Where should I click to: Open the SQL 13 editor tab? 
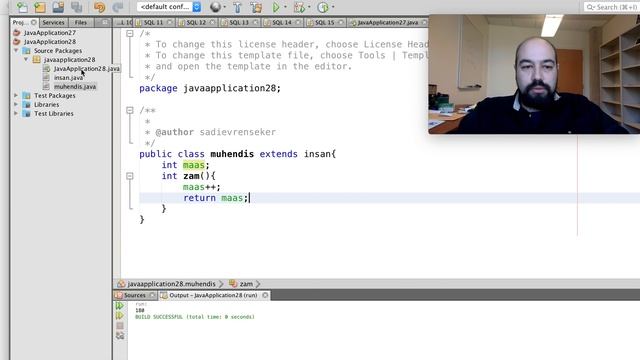239,22
